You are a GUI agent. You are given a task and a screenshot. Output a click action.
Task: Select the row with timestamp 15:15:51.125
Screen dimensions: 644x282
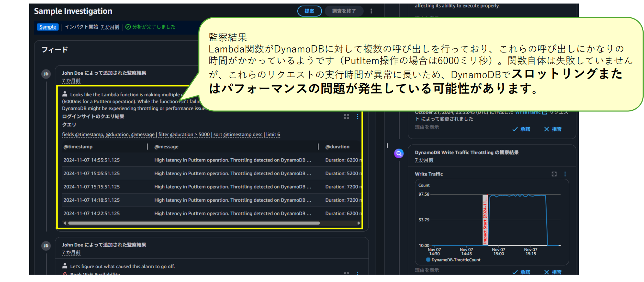point(212,187)
